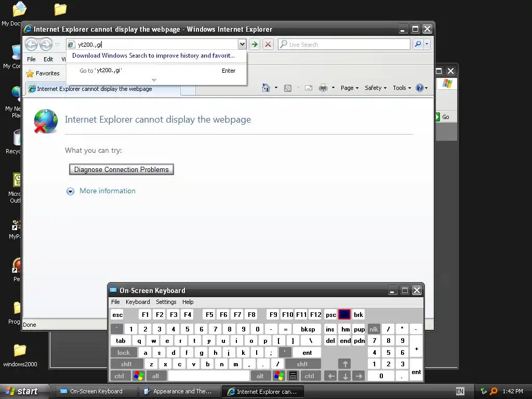532x399 pixels.
Task: Toggle the left shft key on keyboard
Action: [126, 364]
